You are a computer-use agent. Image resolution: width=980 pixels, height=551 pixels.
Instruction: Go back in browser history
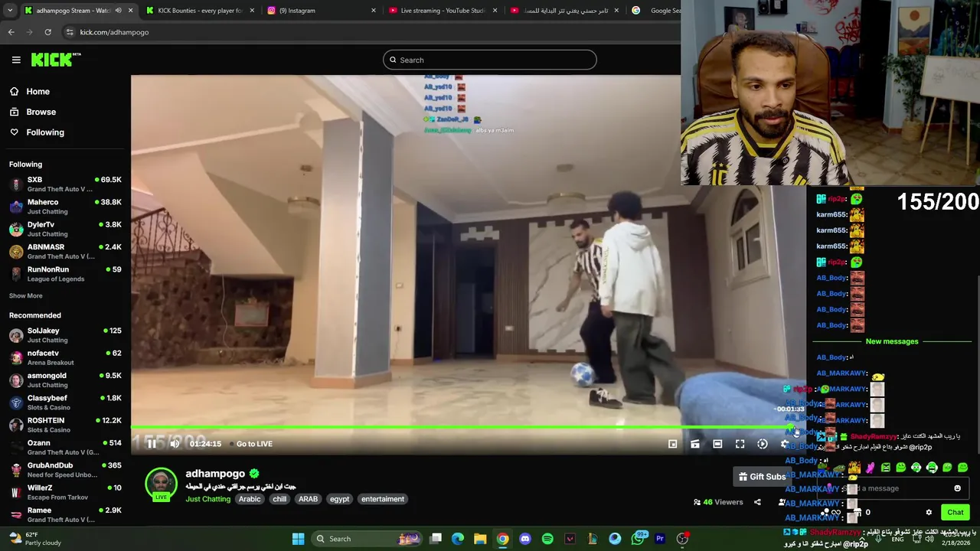click(11, 32)
